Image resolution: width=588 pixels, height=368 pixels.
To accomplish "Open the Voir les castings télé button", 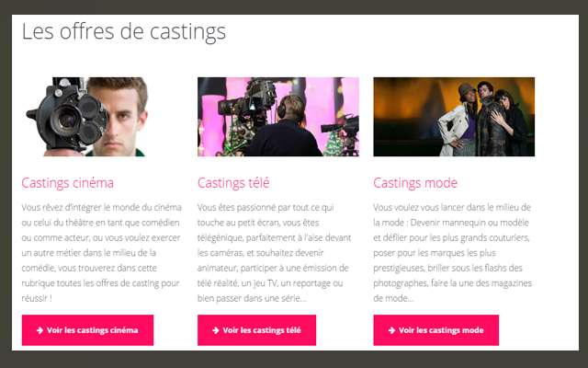I will 257,330.
